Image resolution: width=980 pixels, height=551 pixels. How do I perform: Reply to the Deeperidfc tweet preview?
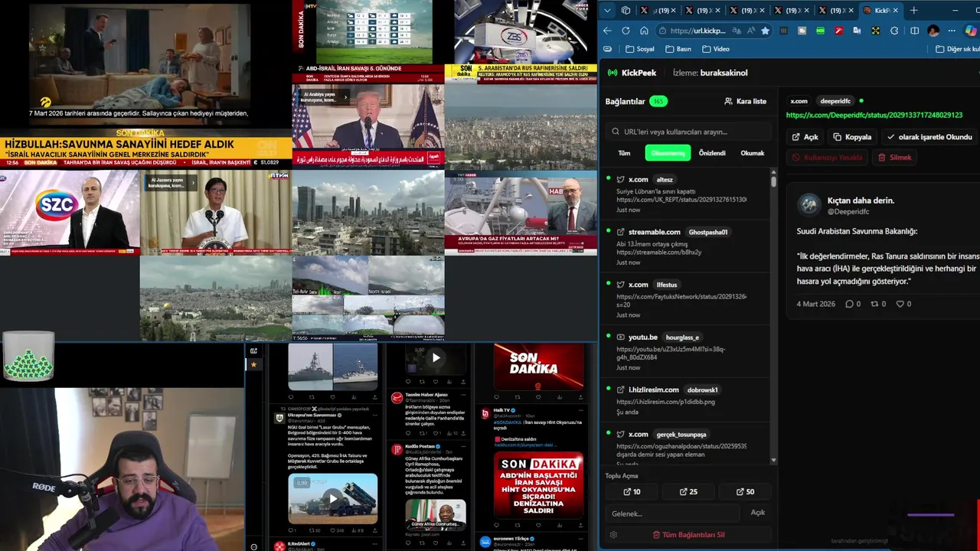click(x=852, y=304)
